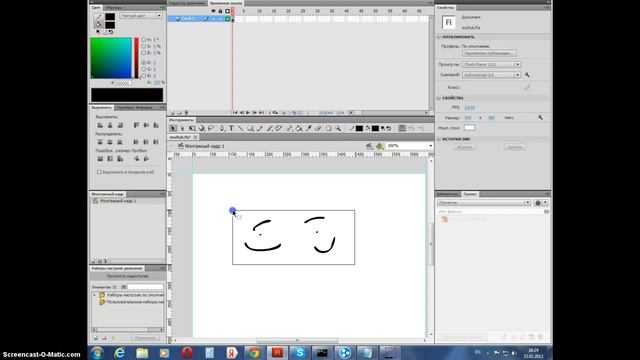
Task: Switch to the Align tab
Action: tap(102, 108)
